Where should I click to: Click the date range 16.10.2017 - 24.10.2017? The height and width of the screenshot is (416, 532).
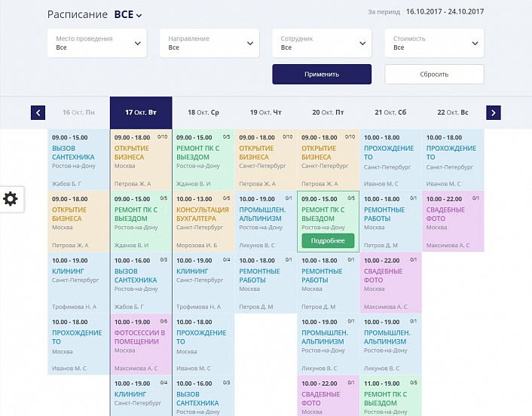445,13
